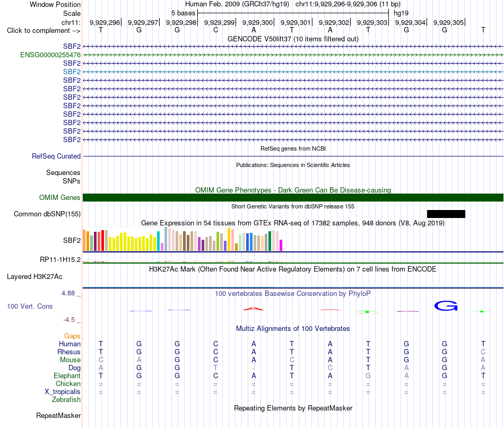Click the -4.5 PhyloP lower scale value
The image size is (504, 428).
pos(69,320)
